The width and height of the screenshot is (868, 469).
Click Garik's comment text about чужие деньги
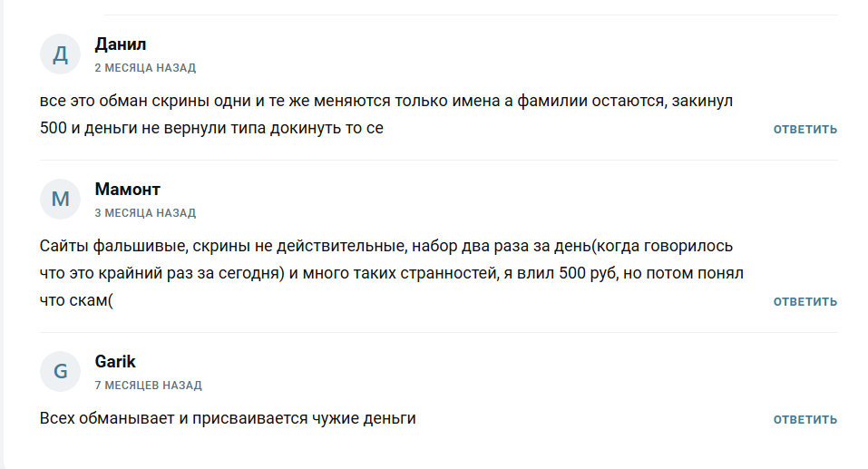pyautogui.click(x=228, y=419)
